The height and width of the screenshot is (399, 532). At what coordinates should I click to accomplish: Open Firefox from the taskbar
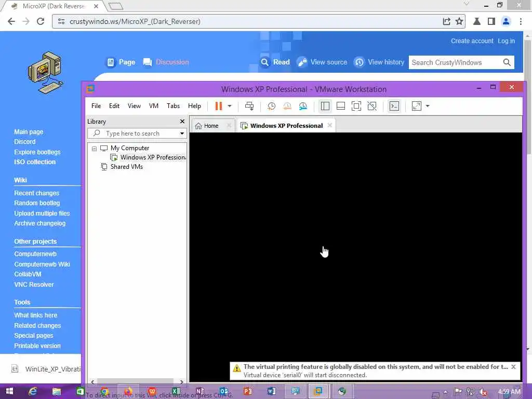coord(128,391)
